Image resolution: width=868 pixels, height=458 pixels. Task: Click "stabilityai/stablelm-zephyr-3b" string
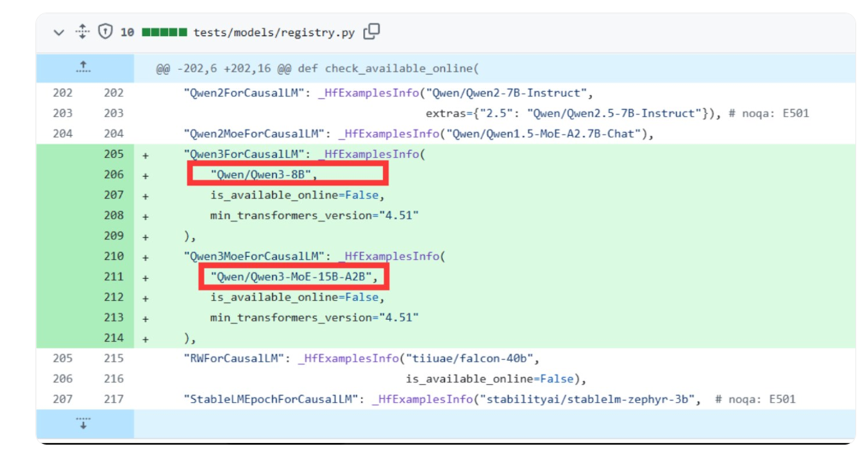[587, 399]
